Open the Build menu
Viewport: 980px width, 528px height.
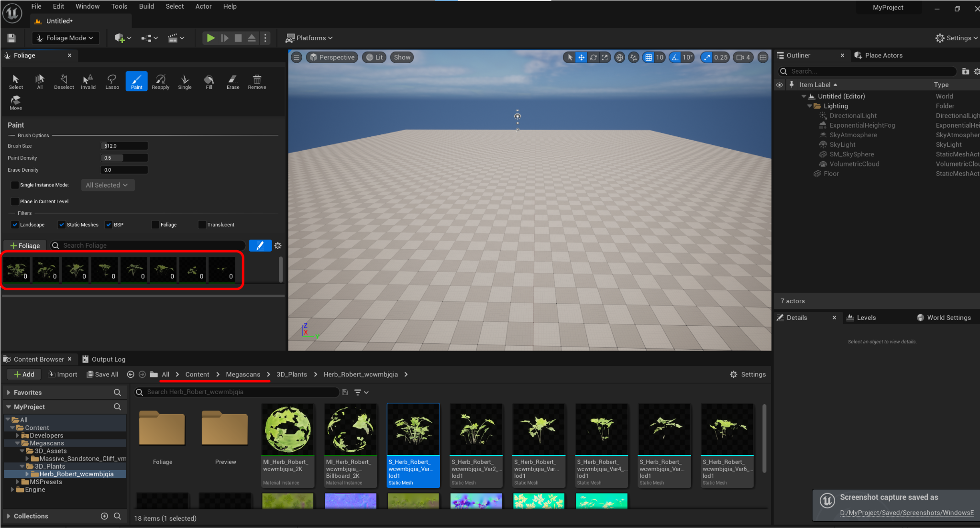coord(146,6)
